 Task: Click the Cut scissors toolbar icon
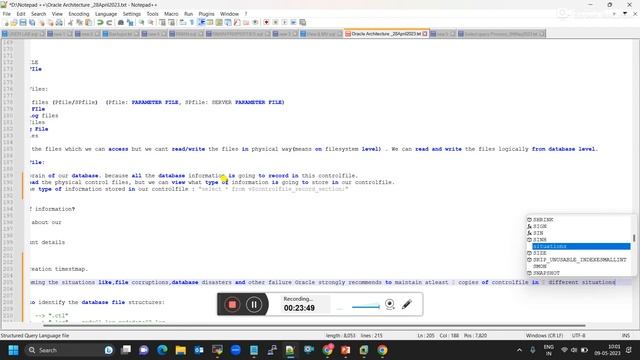(x=71, y=22)
